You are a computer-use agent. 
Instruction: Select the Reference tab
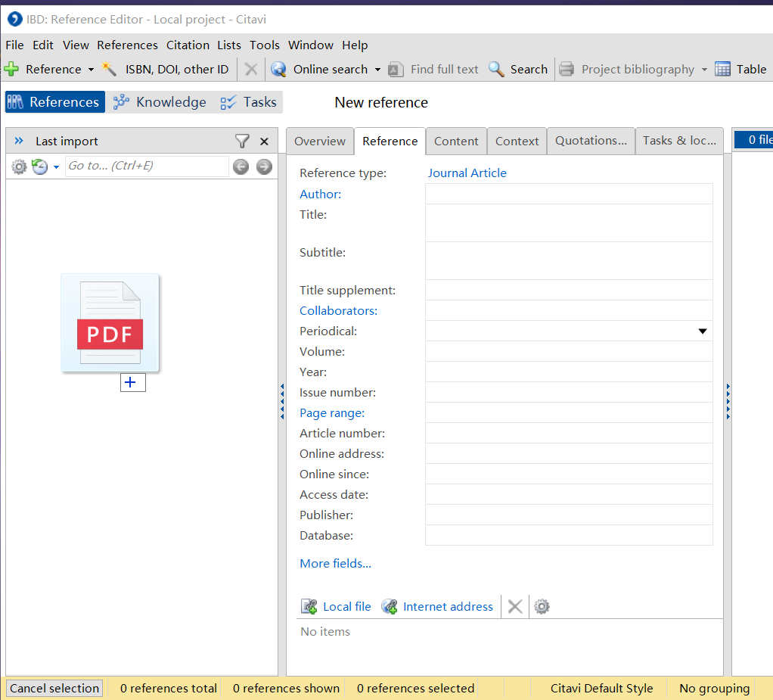click(390, 141)
